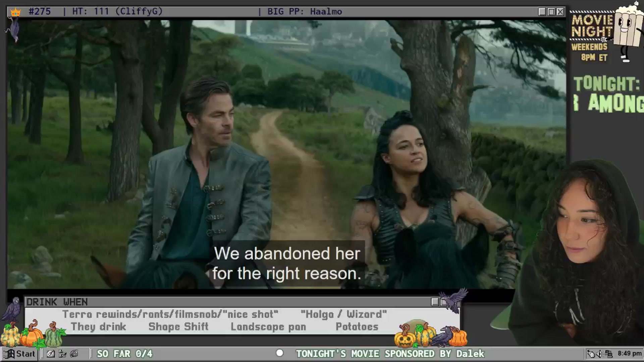Click the Landscape pan rule
Viewport: 644px width, 362px height.
tap(268, 326)
